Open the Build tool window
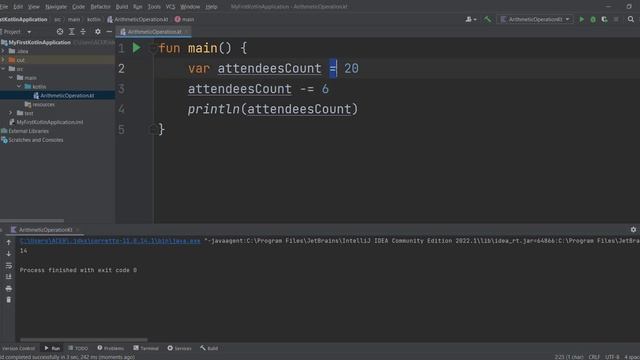The image size is (640, 360). [209, 348]
